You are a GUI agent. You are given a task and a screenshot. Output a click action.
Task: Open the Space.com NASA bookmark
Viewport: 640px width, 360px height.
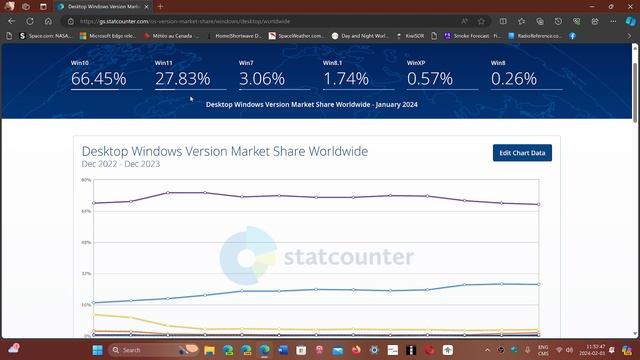(x=45, y=36)
